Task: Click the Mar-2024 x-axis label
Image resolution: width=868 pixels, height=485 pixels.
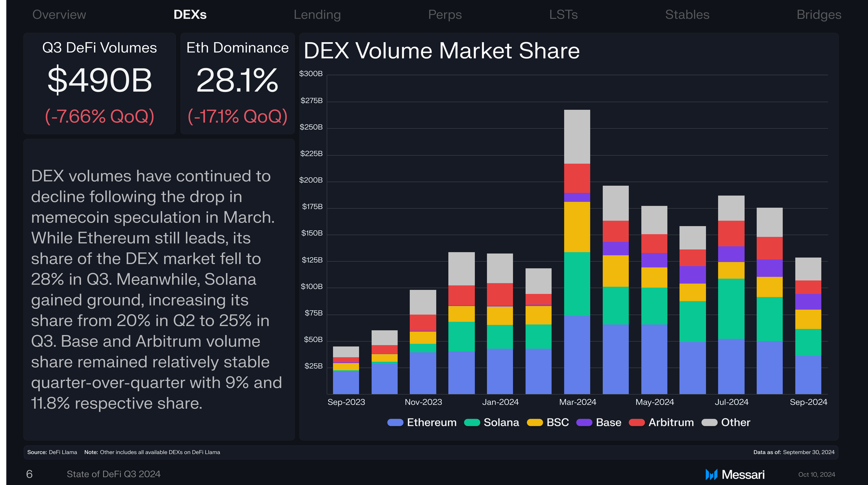Action: pos(578,402)
